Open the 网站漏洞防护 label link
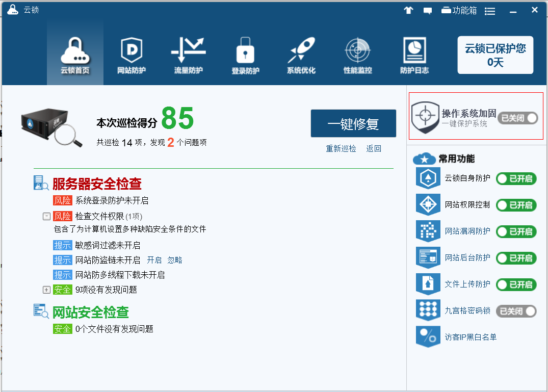The width and height of the screenshot is (548, 392). pyautogui.click(x=467, y=231)
